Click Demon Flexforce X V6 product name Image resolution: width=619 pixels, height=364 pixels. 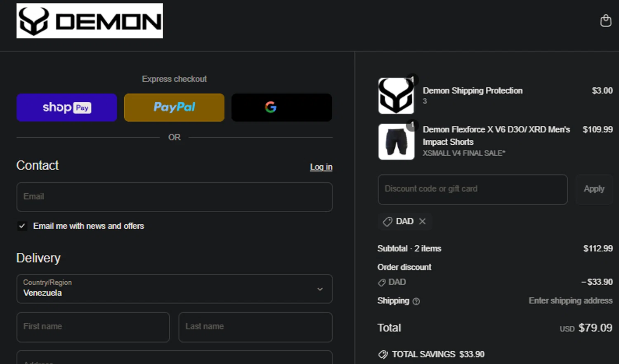pyautogui.click(x=496, y=136)
